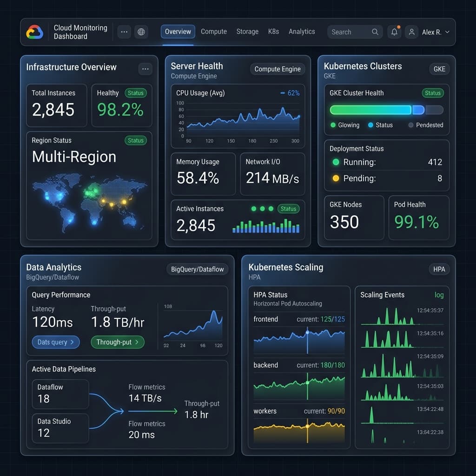This screenshot has height=476, width=476.
Task: Click the GKE Cluster Health progress bar
Action: point(386,110)
